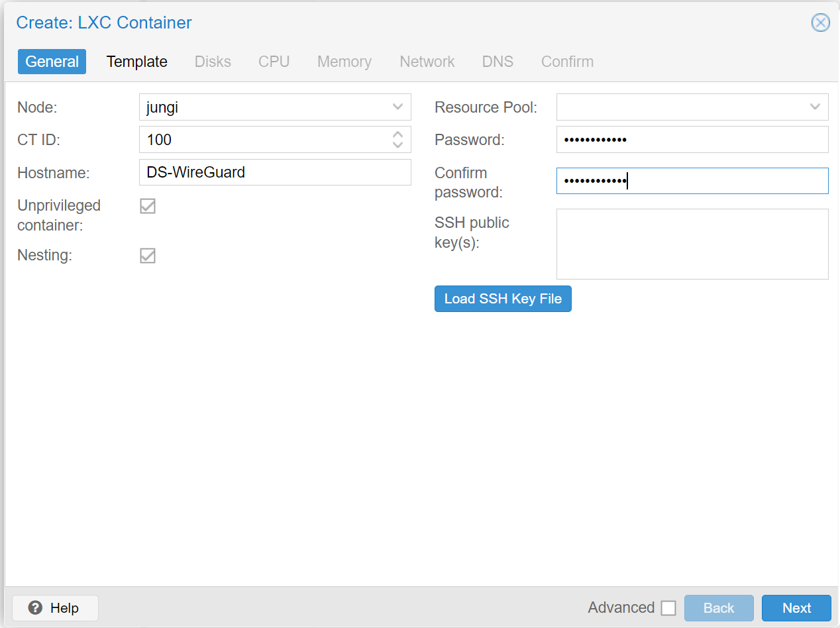Decrease CT ID with down arrow
840x628 pixels.
(397, 144)
